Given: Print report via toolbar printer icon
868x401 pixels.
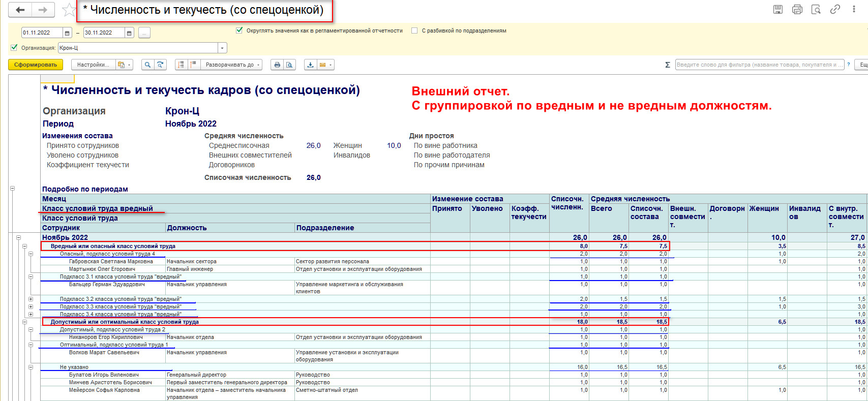Looking at the screenshot, I should click(x=277, y=65).
